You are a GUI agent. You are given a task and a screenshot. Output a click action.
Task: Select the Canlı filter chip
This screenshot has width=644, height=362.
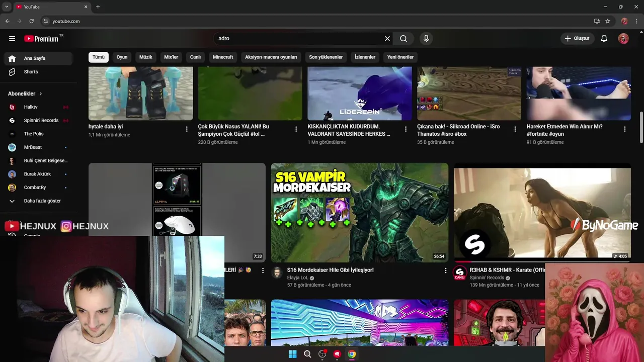coord(195,57)
